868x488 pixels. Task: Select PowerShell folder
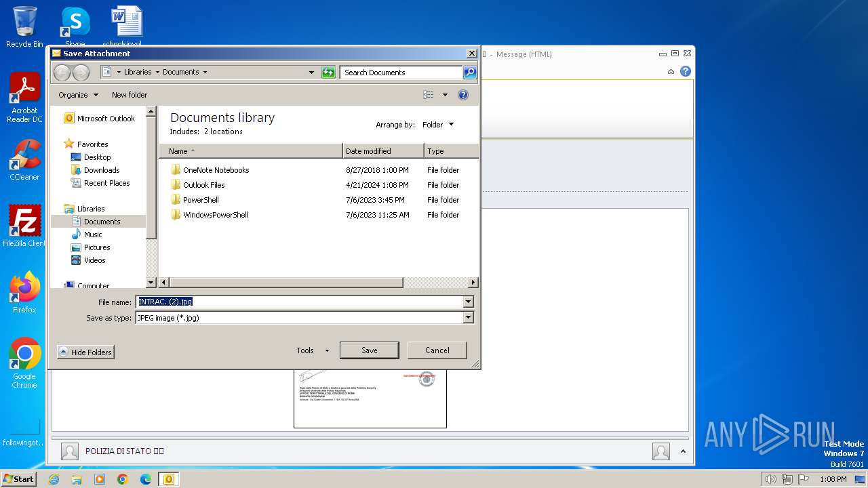201,200
